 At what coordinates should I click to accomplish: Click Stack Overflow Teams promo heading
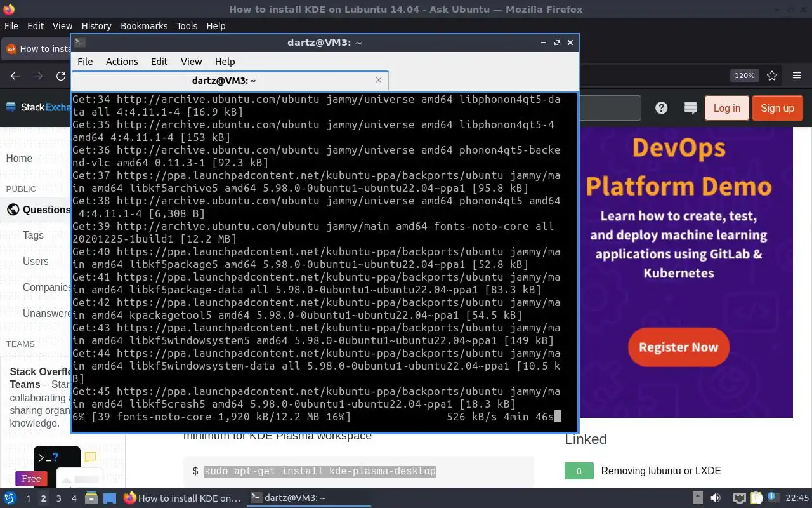click(x=40, y=378)
